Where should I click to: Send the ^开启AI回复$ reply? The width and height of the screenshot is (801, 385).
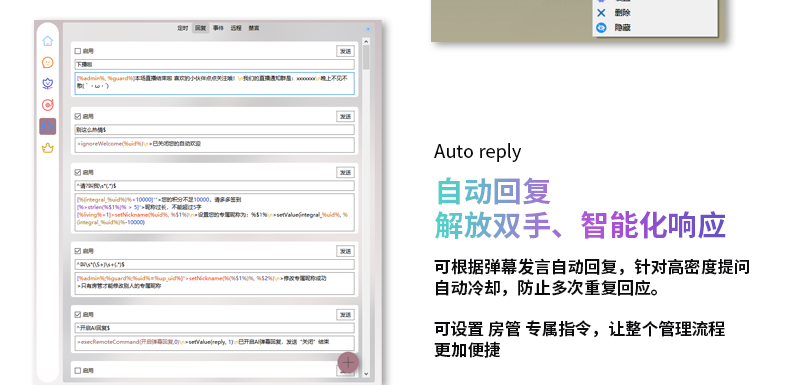point(345,315)
